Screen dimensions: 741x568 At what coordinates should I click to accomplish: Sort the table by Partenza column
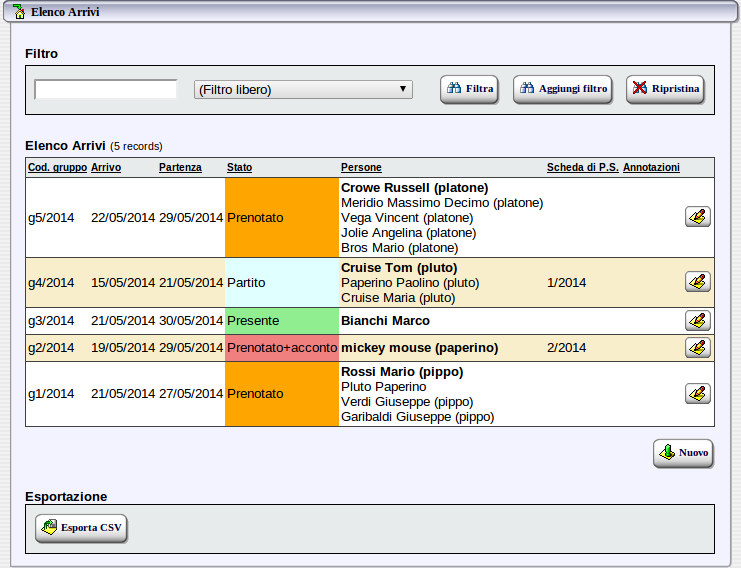[x=180, y=168]
